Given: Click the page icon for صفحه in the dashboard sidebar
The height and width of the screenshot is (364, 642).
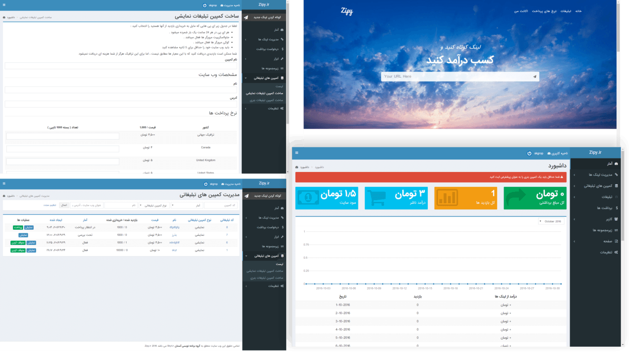Looking at the screenshot, I should coord(616,241).
